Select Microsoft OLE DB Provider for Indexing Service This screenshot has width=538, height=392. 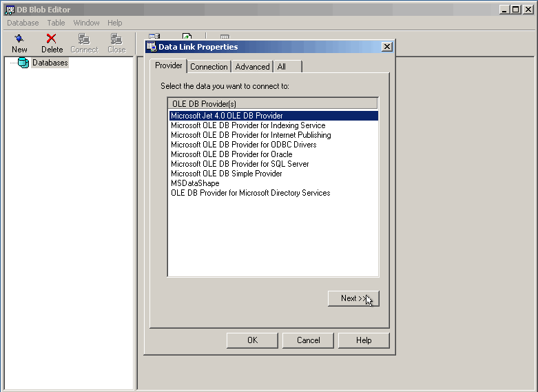click(248, 125)
